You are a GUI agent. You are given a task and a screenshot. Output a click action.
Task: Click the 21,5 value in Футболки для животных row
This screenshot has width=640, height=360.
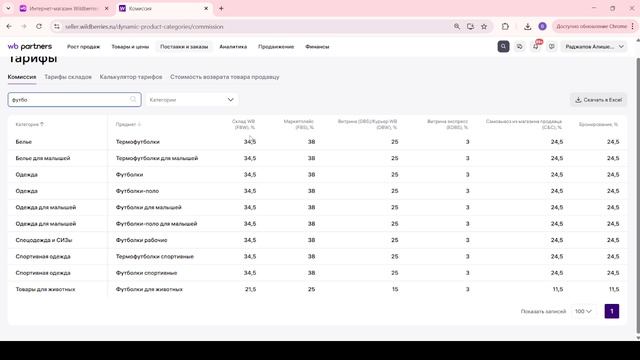(x=250, y=289)
